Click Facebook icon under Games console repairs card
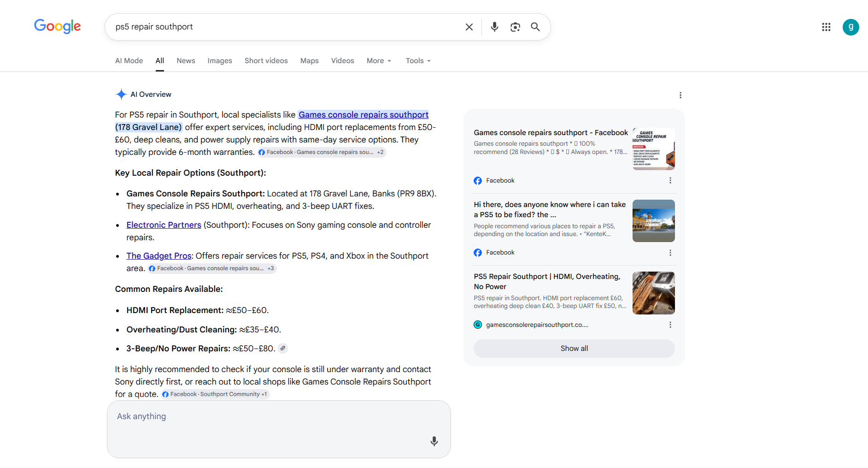Image resolution: width=868 pixels, height=468 pixels. pyautogui.click(x=478, y=181)
